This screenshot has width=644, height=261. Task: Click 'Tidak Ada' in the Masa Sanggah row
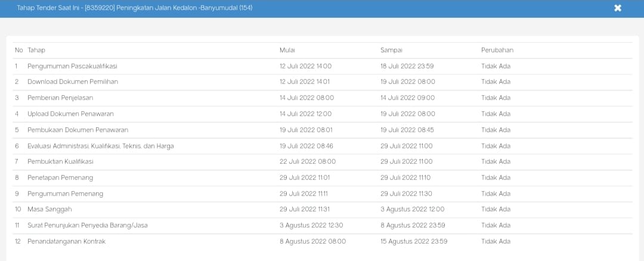tap(496, 209)
